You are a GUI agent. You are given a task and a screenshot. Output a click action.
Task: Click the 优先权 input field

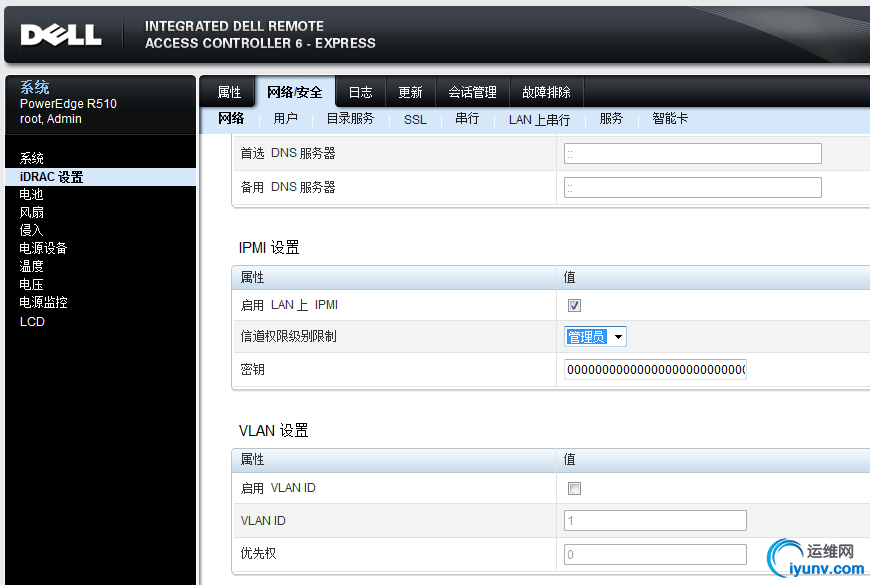[x=655, y=554]
